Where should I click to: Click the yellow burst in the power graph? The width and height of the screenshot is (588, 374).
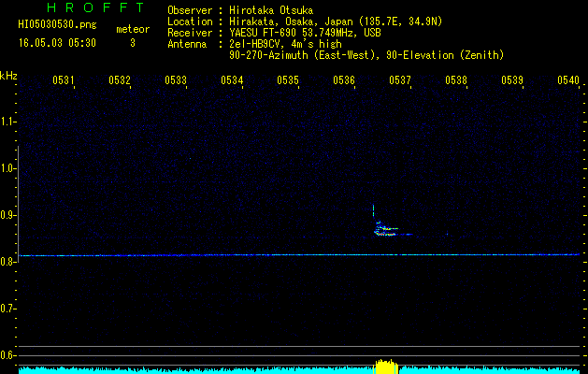click(386, 367)
